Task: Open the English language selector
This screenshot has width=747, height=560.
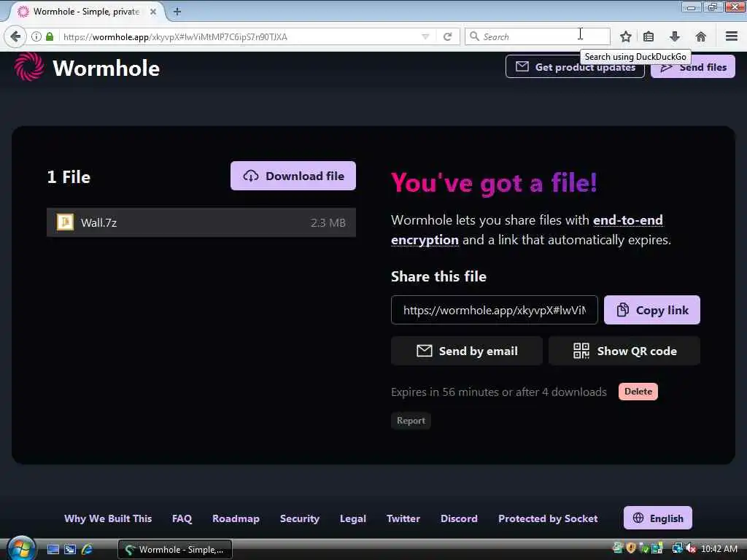Action: (658, 518)
